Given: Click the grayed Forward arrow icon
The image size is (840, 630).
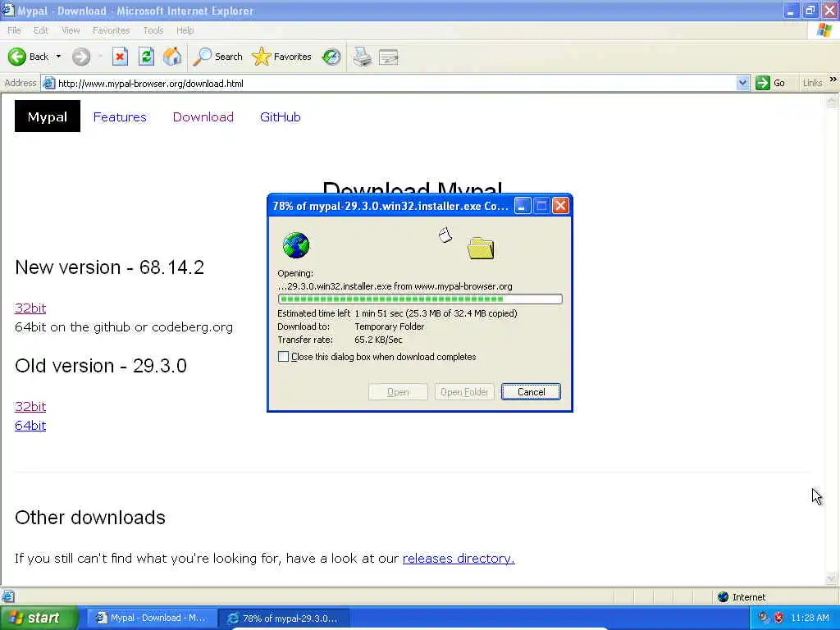Looking at the screenshot, I should (x=81, y=57).
